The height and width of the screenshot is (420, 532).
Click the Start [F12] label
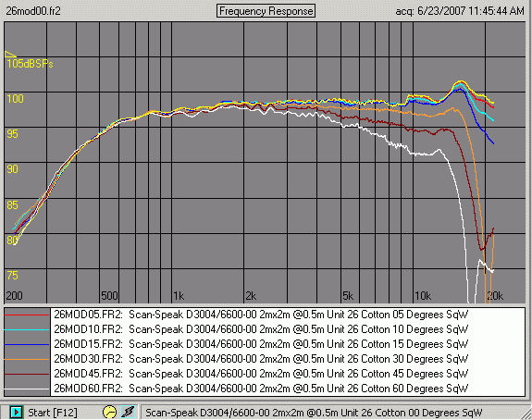(x=52, y=413)
